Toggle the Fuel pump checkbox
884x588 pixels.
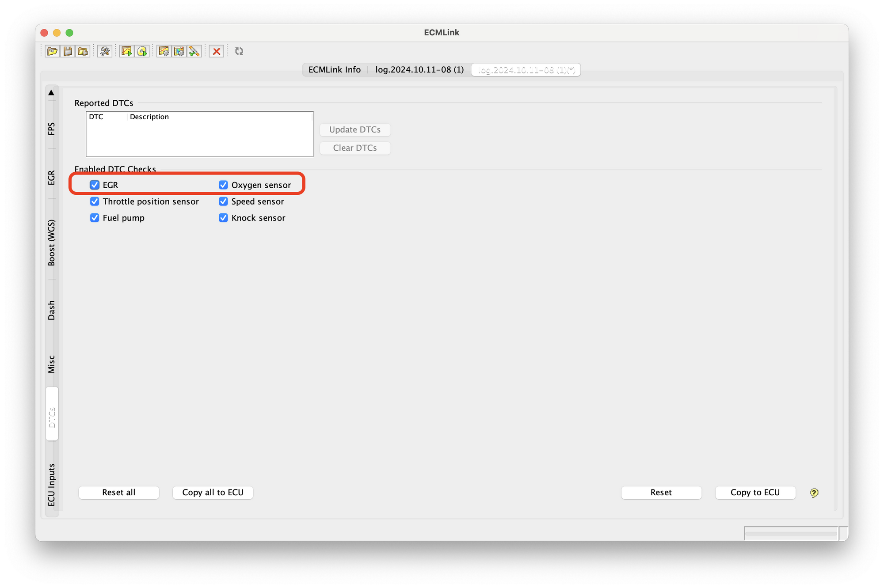[x=95, y=218]
